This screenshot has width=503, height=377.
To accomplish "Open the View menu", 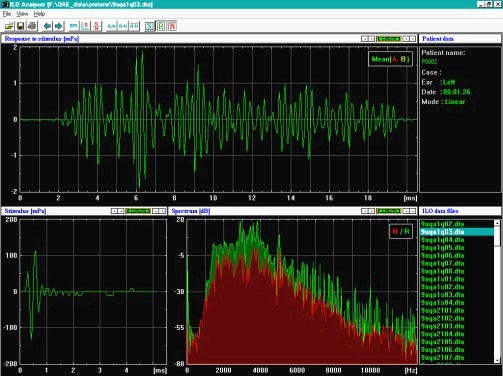I will (x=22, y=14).
